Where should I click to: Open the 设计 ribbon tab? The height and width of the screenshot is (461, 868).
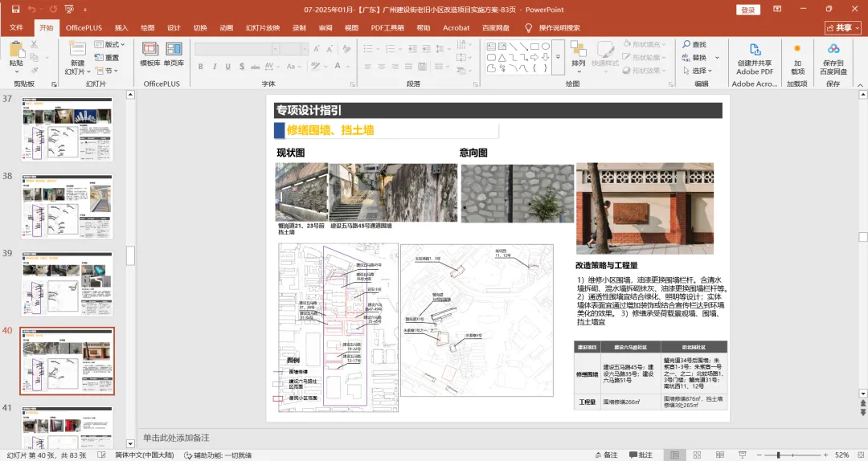(x=174, y=27)
